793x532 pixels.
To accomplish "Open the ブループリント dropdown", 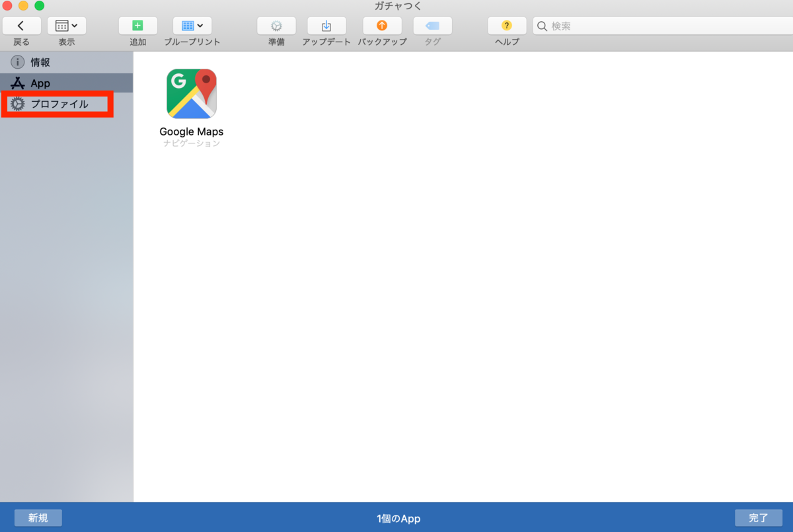I will tap(192, 26).
